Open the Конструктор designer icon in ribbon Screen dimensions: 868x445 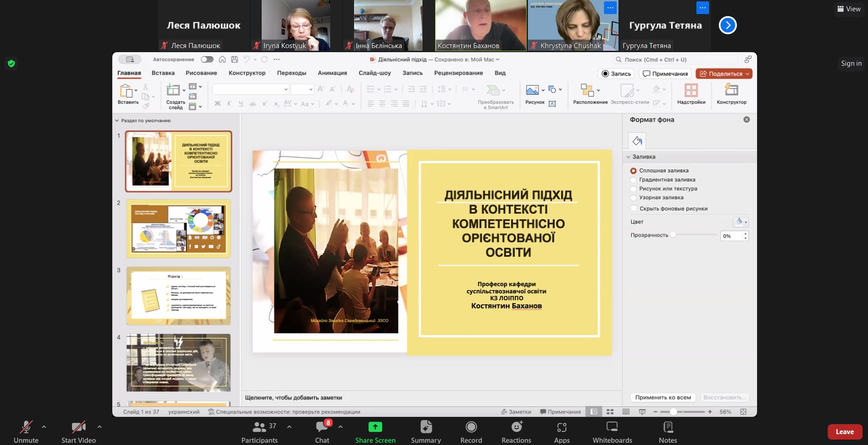coord(731,91)
